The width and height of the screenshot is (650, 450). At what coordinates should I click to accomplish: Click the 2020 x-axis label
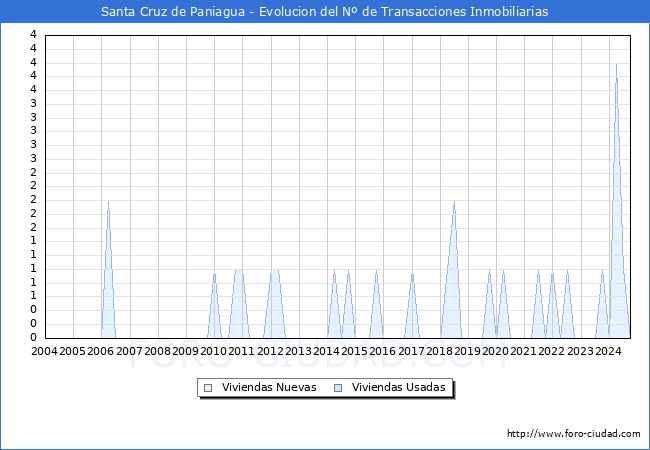click(496, 351)
